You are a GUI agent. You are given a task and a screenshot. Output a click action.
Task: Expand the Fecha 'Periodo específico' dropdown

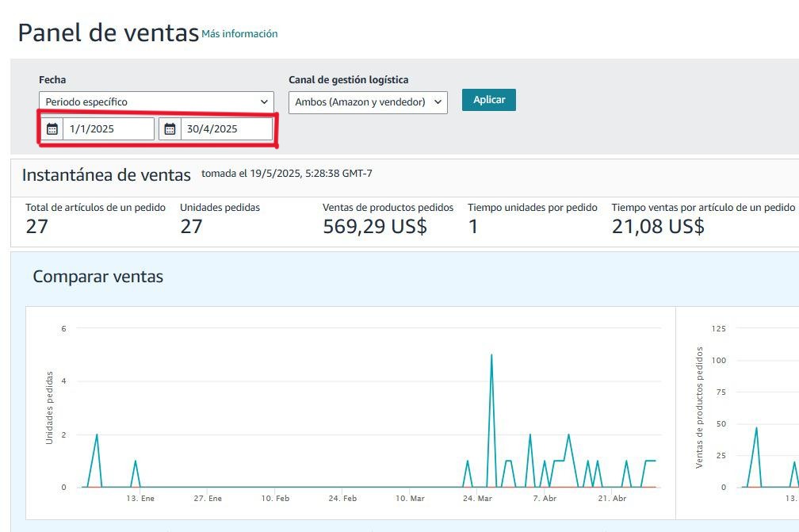point(156,101)
